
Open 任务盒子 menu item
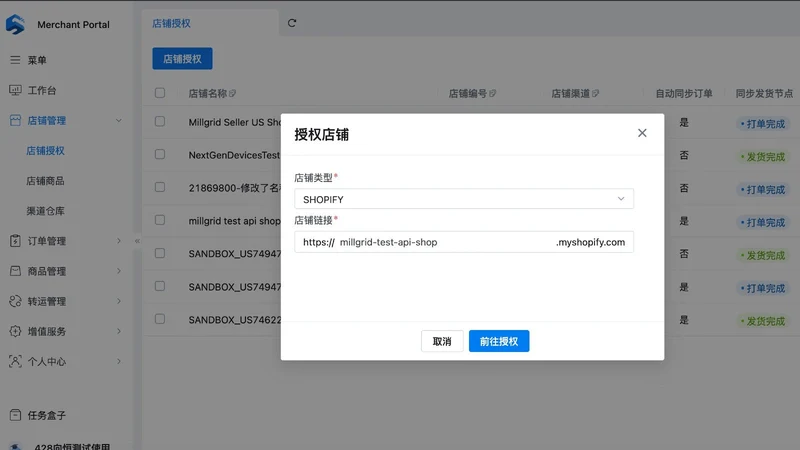(x=47, y=415)
